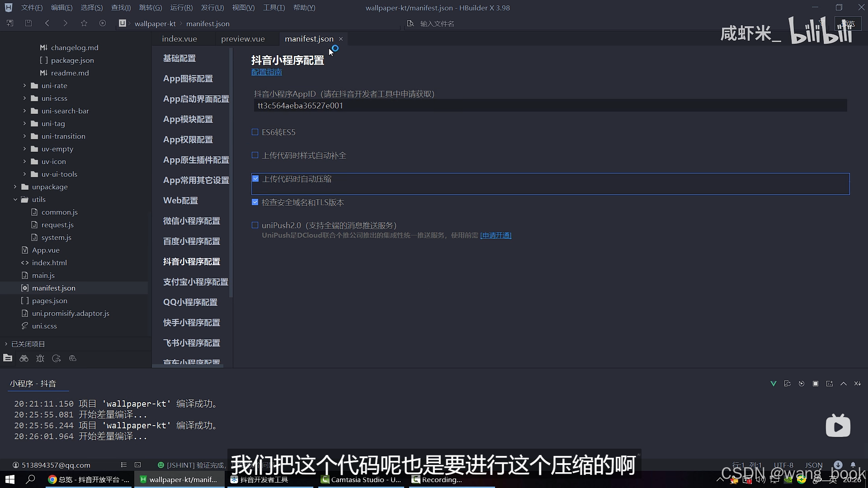Open the 配置指南 link
868x488 pixels.
(266, 72)
